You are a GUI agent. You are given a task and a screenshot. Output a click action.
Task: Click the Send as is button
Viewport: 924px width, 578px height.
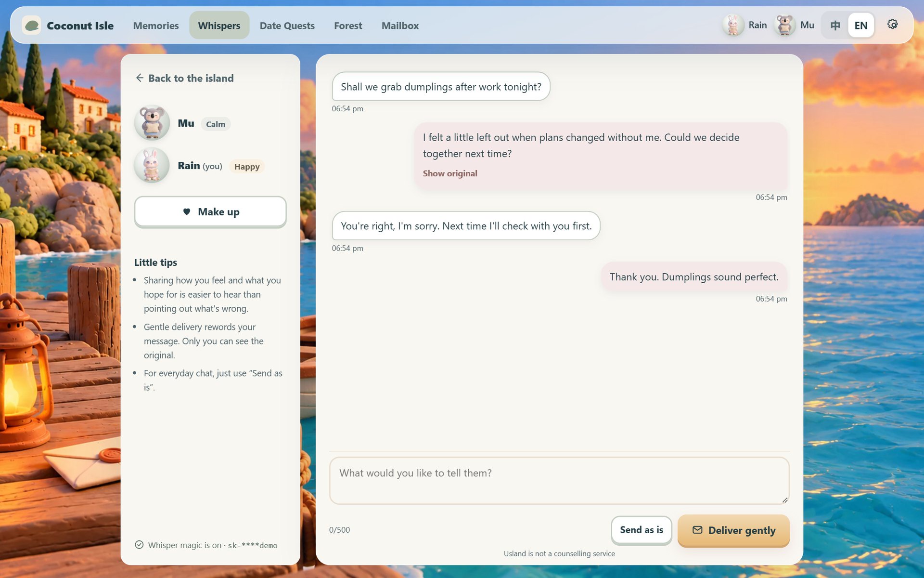tap(642, 530)
